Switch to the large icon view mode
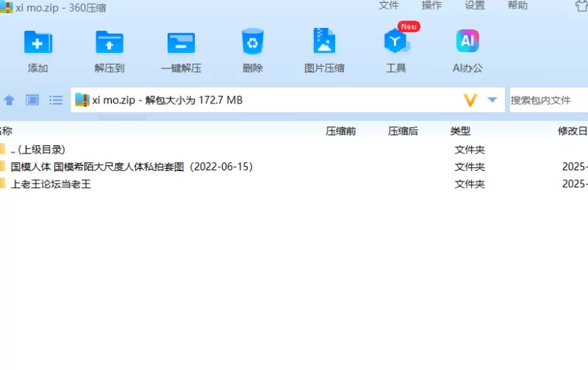The image size is (588, 370). 32,100
